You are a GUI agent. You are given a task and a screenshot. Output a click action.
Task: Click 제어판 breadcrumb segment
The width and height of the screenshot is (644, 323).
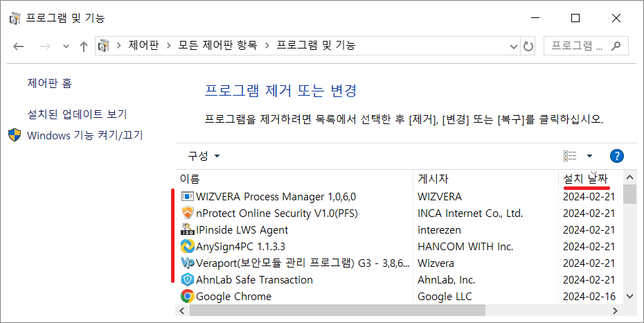tap(143, 45)
